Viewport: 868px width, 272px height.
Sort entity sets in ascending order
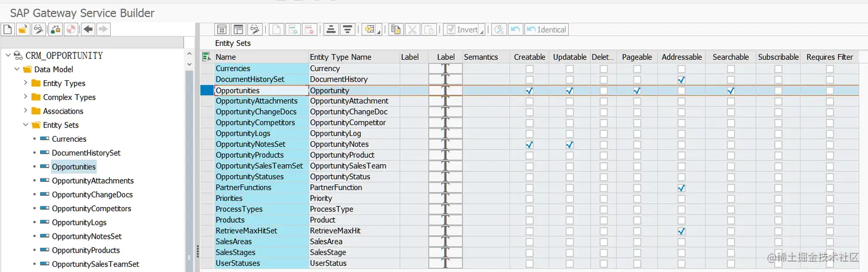331,29
